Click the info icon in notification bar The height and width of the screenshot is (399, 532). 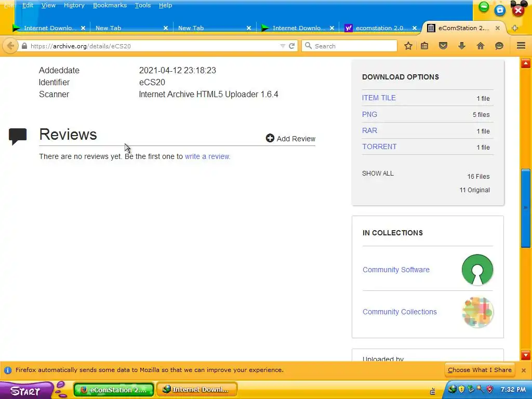[x=8, y=370]
